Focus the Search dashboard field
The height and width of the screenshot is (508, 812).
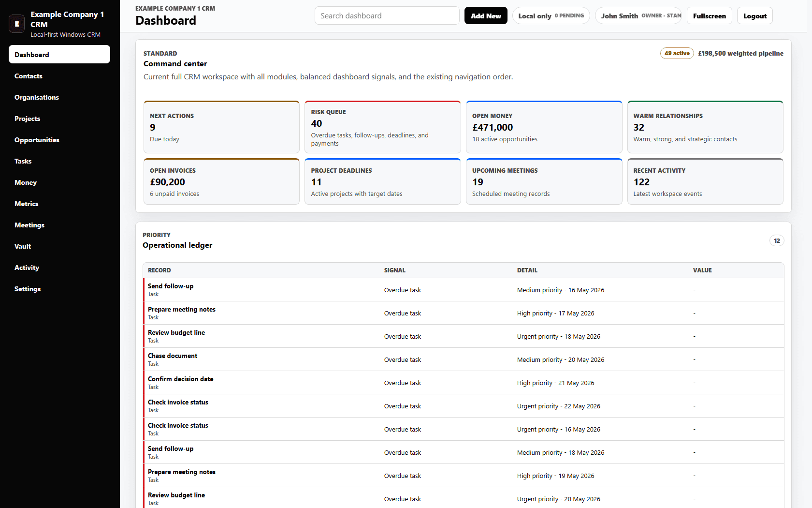pyautogui.click(x=387, y=15)
